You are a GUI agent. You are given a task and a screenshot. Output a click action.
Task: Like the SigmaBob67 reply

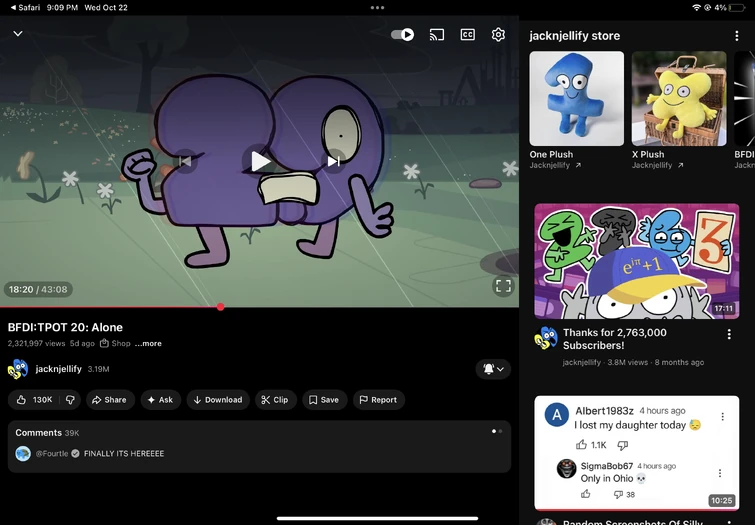tap(586, 494)
